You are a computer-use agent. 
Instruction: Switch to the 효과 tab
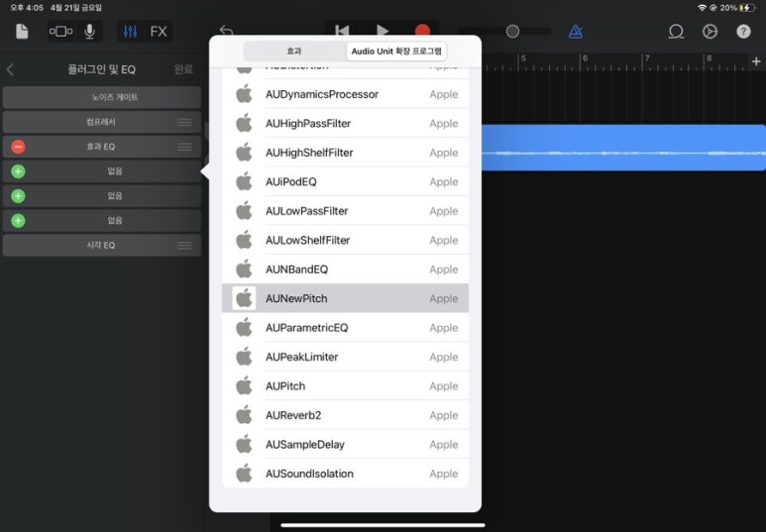click(x=294, y=51)
